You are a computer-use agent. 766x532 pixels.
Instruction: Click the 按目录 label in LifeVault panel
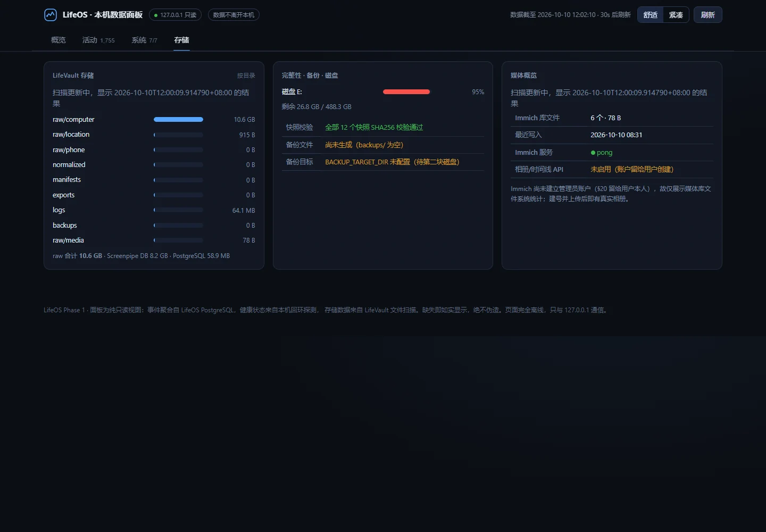click(246, 76)
